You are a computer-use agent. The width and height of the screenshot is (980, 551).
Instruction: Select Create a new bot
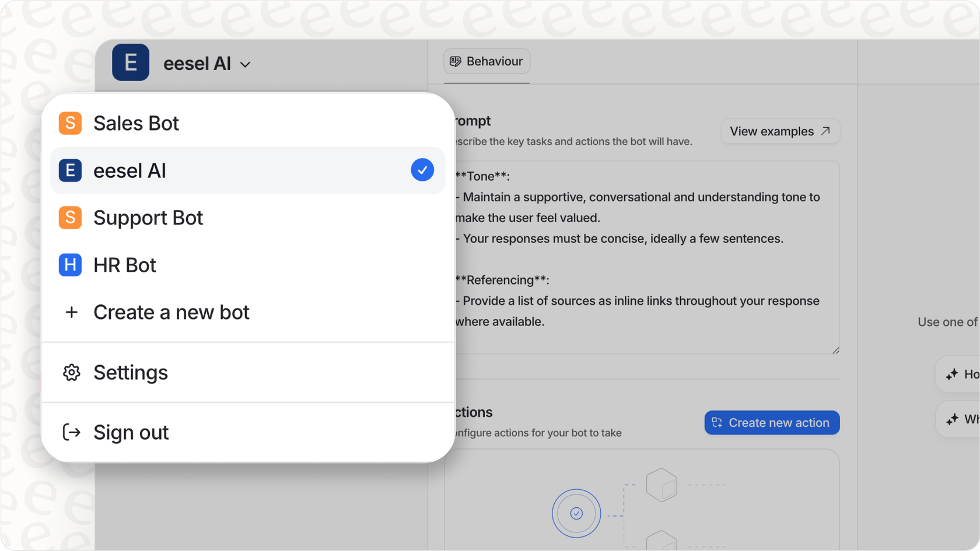[171, 312]
